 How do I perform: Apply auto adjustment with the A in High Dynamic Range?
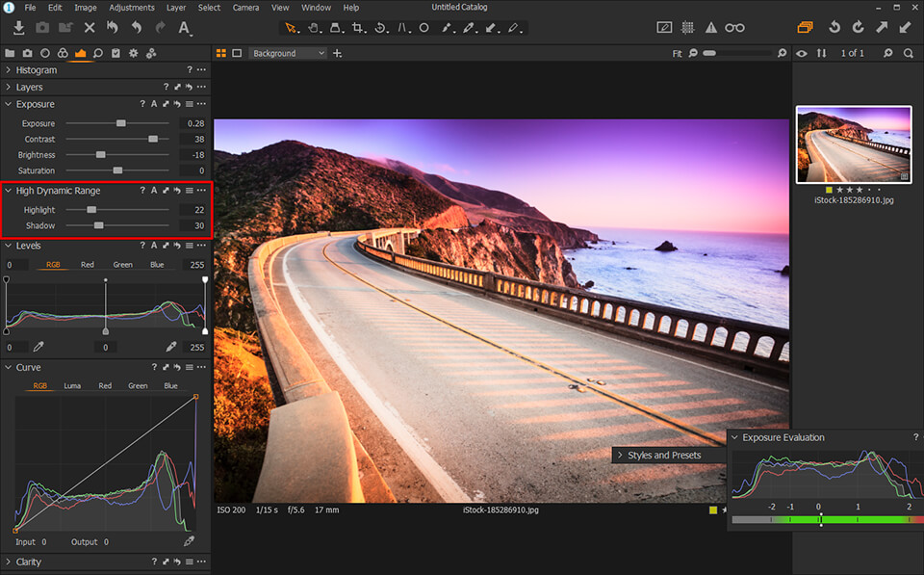153,190
